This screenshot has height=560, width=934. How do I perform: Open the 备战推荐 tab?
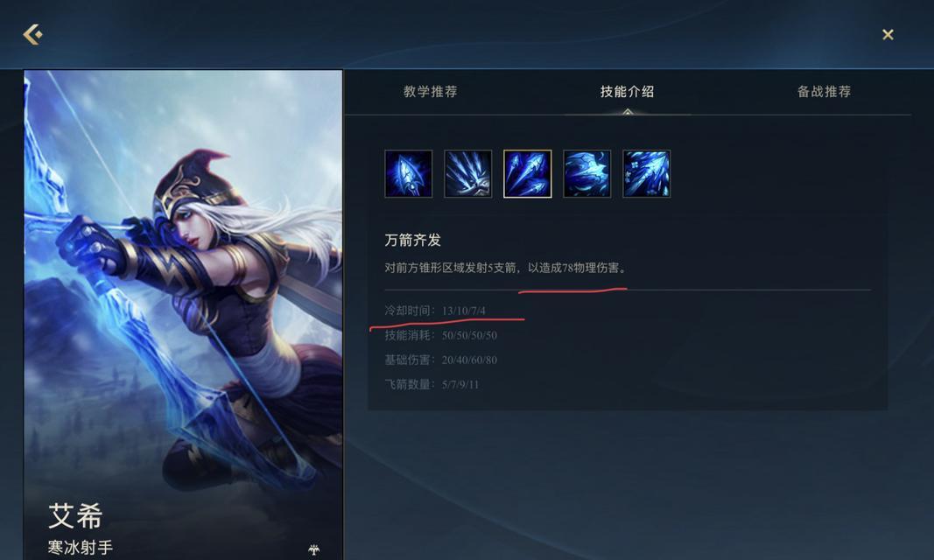[824, 92]
